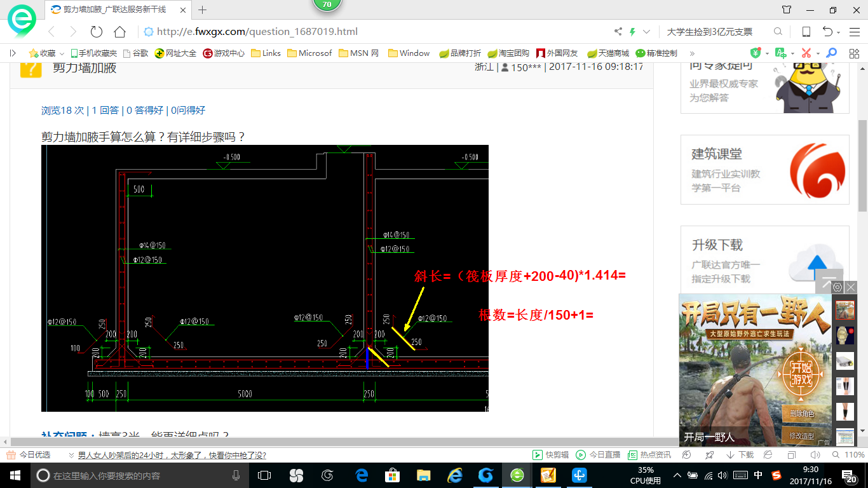Click the 快剪辑 status bar button
868x488 pixels.
tap(550, 455)
